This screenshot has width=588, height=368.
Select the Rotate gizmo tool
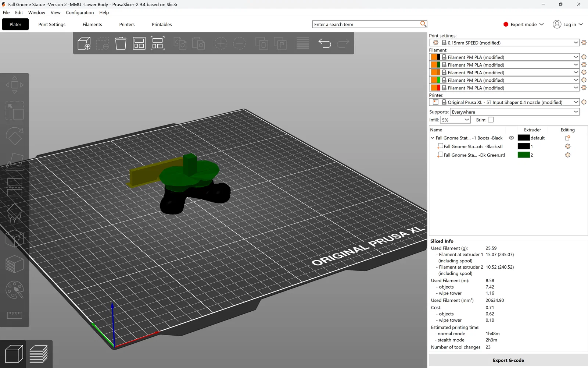(x=15, y=137)
